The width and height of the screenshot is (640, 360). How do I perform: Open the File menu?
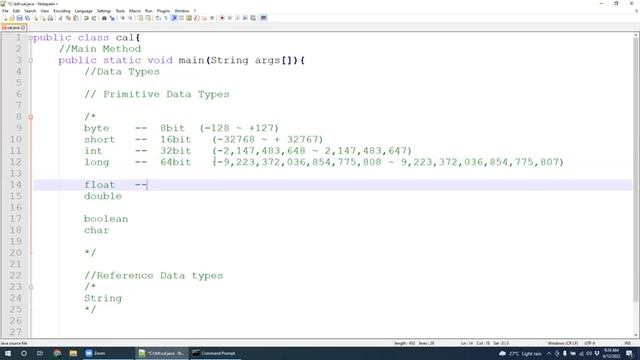[5, 11]
